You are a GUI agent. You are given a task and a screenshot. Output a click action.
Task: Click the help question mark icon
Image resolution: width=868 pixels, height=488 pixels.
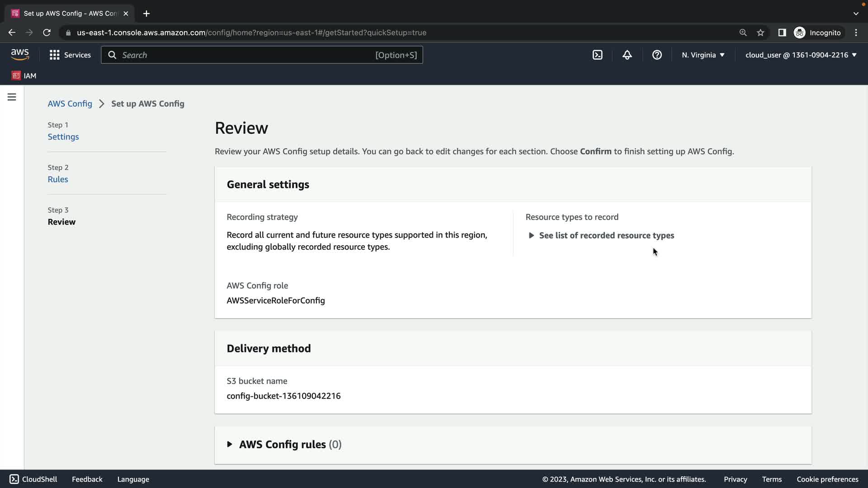pos(657,55)
